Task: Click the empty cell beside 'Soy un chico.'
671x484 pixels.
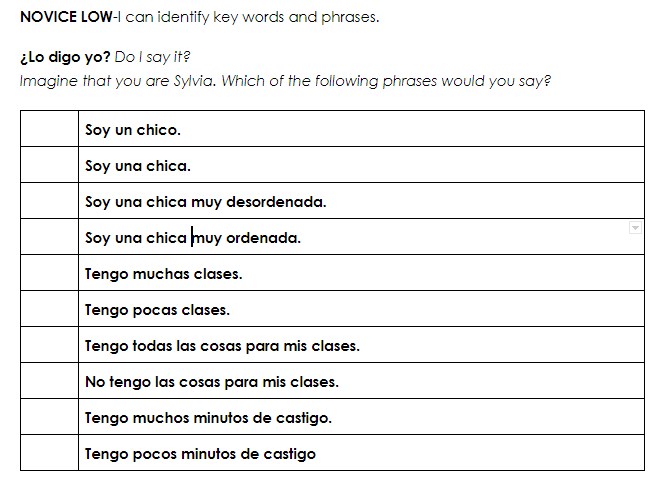Action: (49, 130)
